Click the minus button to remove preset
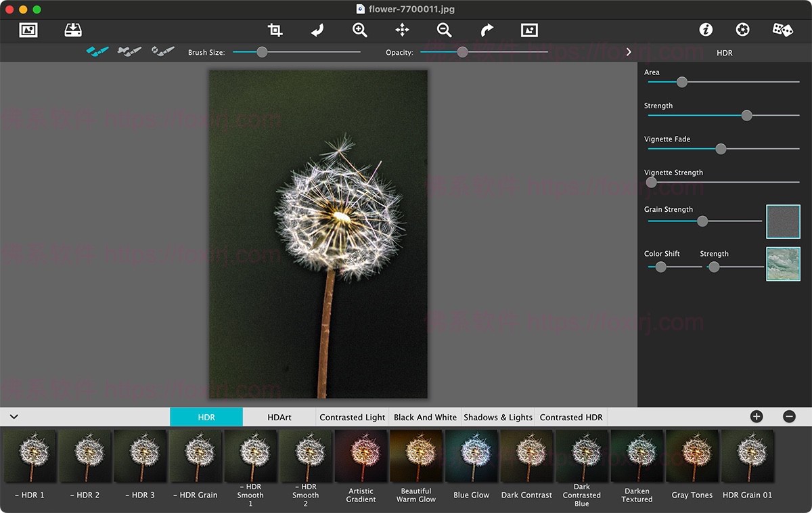This screenshot has height=513, width=812. (789, 417)
